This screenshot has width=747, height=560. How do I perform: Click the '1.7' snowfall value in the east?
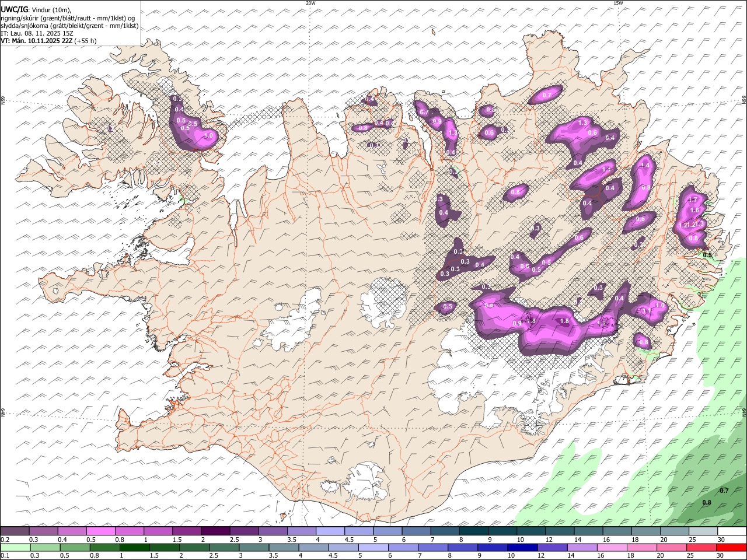(x=693, y=200)
